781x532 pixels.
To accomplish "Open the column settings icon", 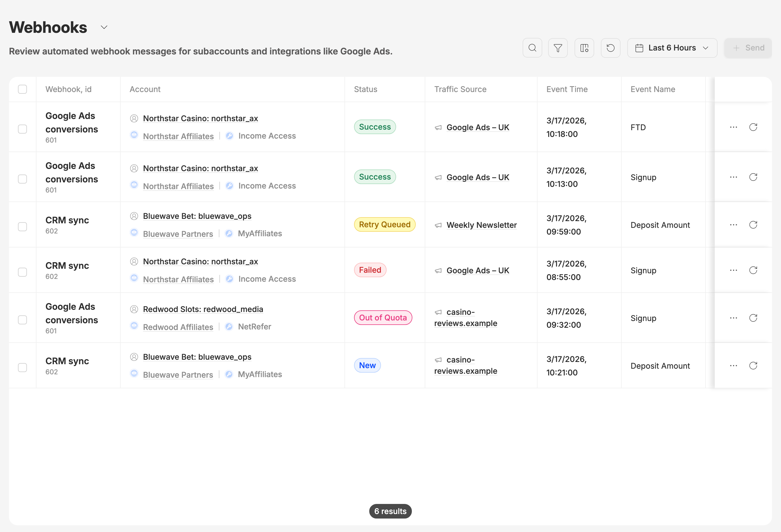I will 584,48.
